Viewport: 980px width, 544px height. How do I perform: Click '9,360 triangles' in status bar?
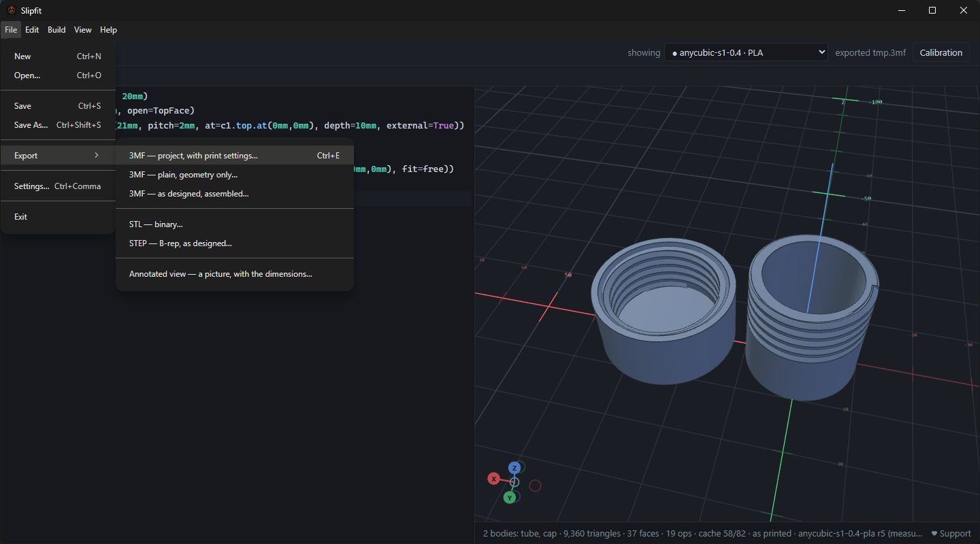tap(592, 534)
